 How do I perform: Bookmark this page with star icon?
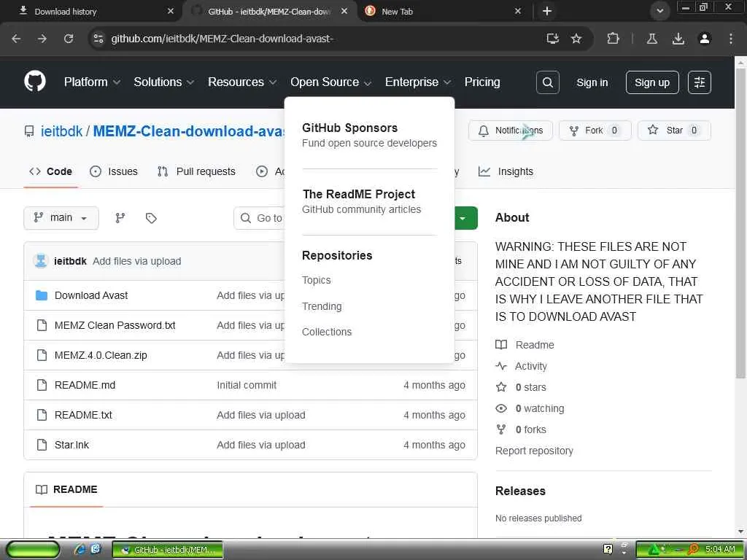coord(576,39)
